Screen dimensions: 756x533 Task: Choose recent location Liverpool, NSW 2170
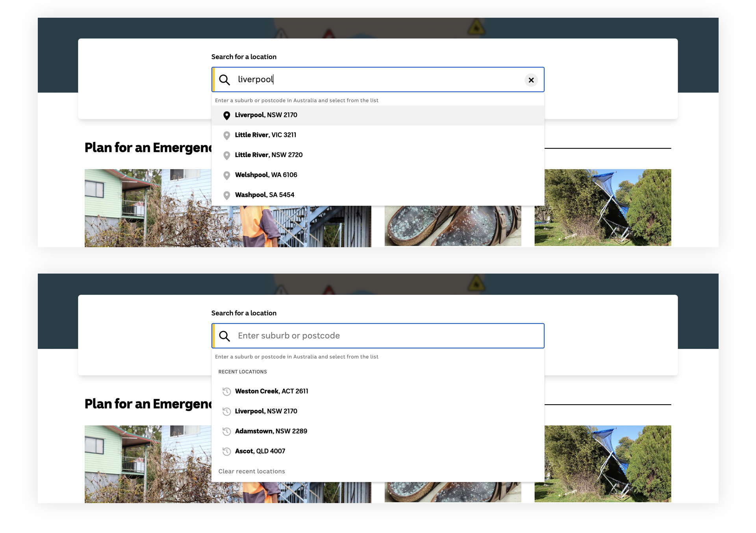pyautogui.click(x=266, y=411)
